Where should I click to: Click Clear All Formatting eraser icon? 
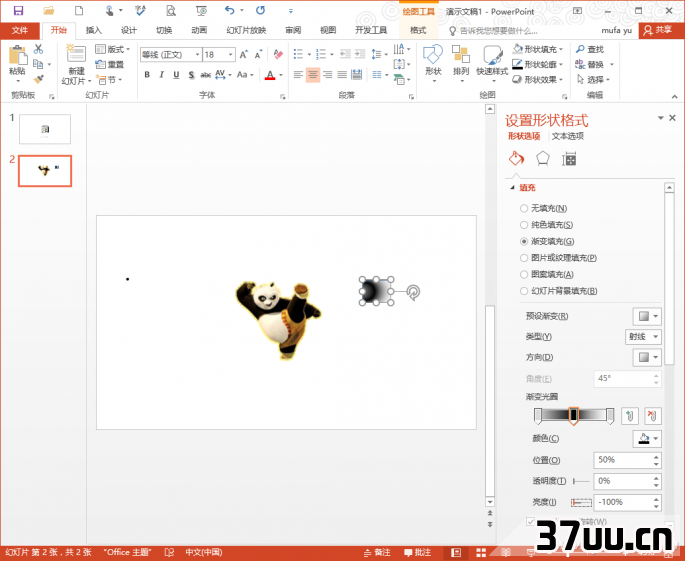278,54
